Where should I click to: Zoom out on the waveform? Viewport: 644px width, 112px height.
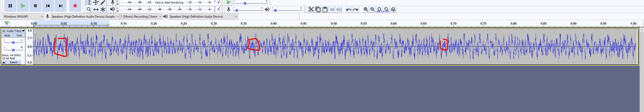pyautogui.click(x=373, y=10)
